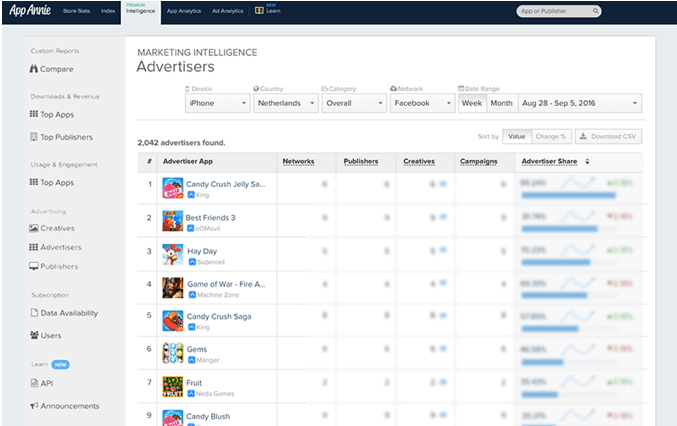The image size is (677, 426).
Task: Expand the Netherlands country dropdown
Action: pos(285,103)
